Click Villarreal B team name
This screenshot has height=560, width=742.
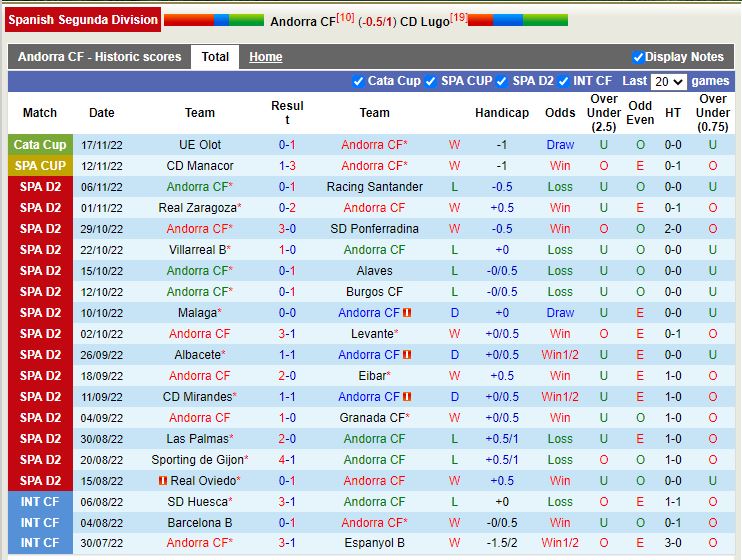tap(197, 250)
